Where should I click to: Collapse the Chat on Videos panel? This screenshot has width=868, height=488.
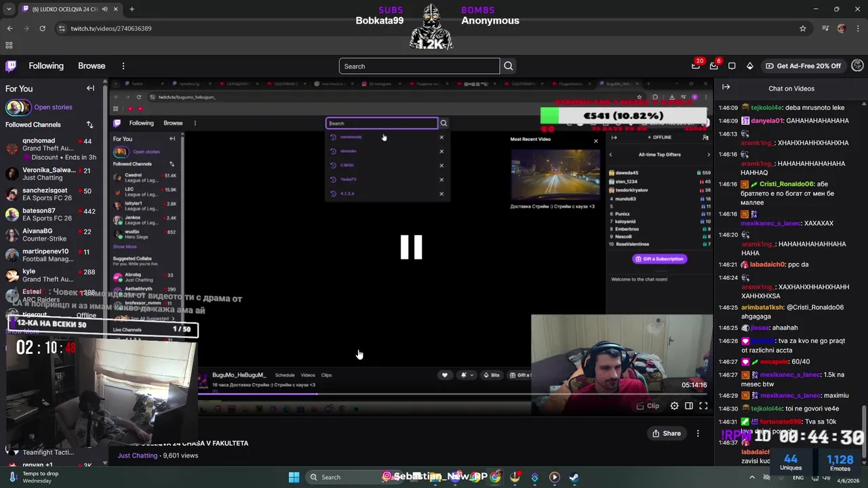726,87
